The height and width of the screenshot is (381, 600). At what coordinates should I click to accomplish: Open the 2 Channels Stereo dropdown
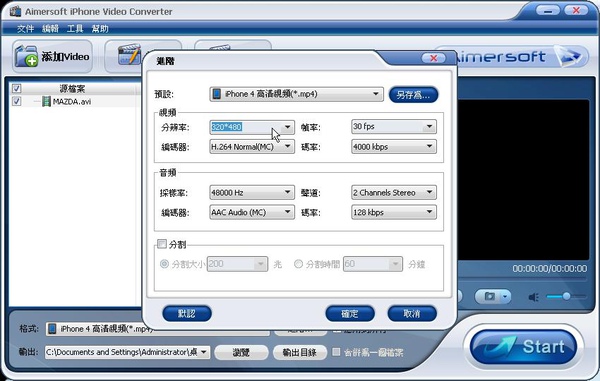[x=394, y=192]
